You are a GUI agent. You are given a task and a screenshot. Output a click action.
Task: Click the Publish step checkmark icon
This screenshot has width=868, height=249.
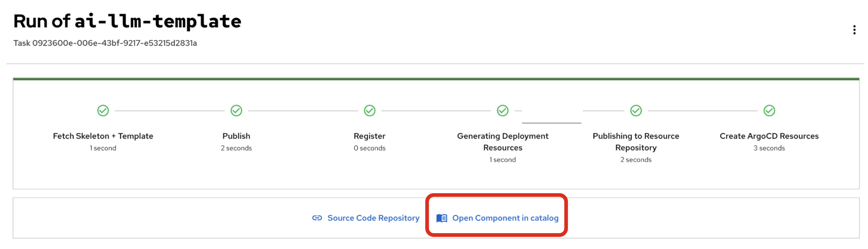pos(236,111)
